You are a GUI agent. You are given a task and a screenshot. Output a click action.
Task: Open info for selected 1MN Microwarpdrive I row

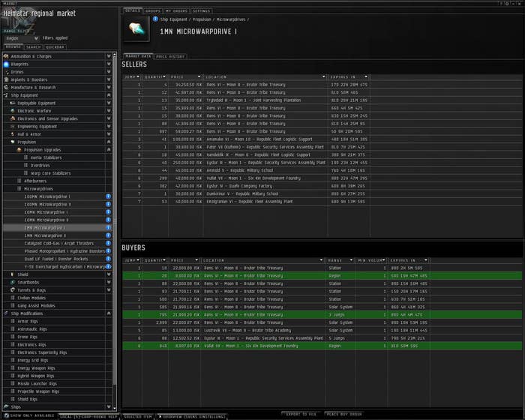click(x=108, y=228)
